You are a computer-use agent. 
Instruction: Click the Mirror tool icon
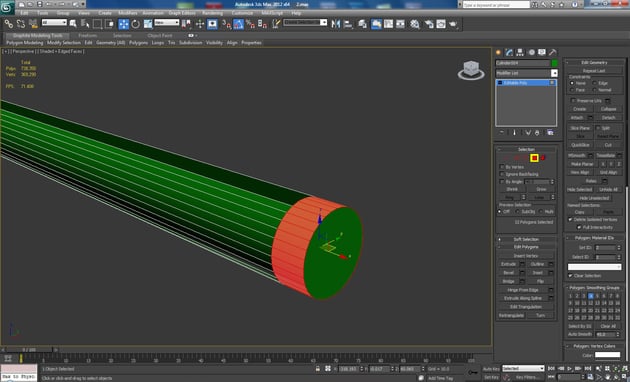pos(335,24)
